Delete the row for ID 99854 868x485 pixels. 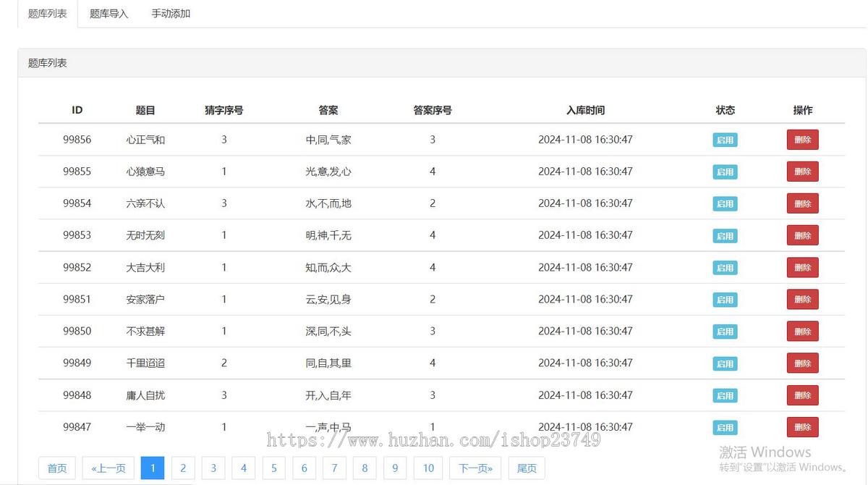point(802,203)
